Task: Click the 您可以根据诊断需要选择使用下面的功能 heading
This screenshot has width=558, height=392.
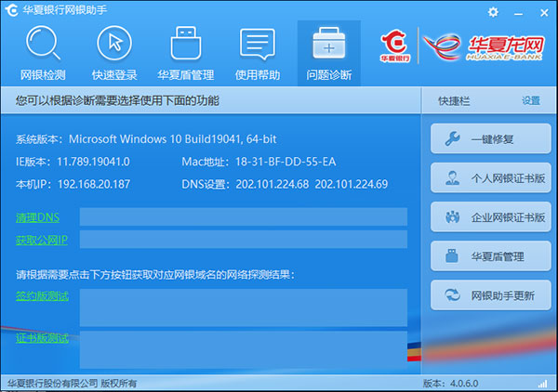Action: (x=117, y=101)
